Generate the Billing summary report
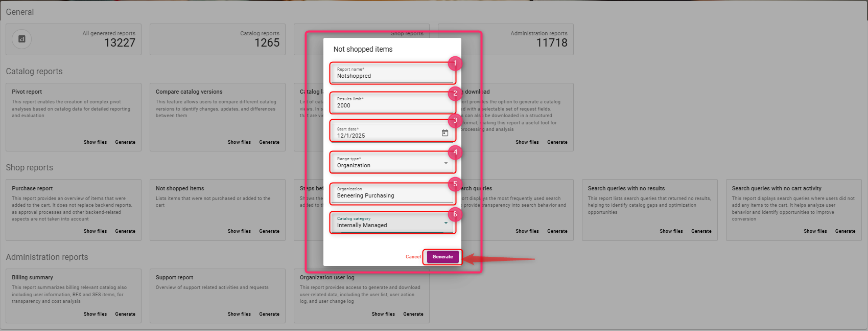This screenshot has height=331, width=868. [x=125, y=314]
